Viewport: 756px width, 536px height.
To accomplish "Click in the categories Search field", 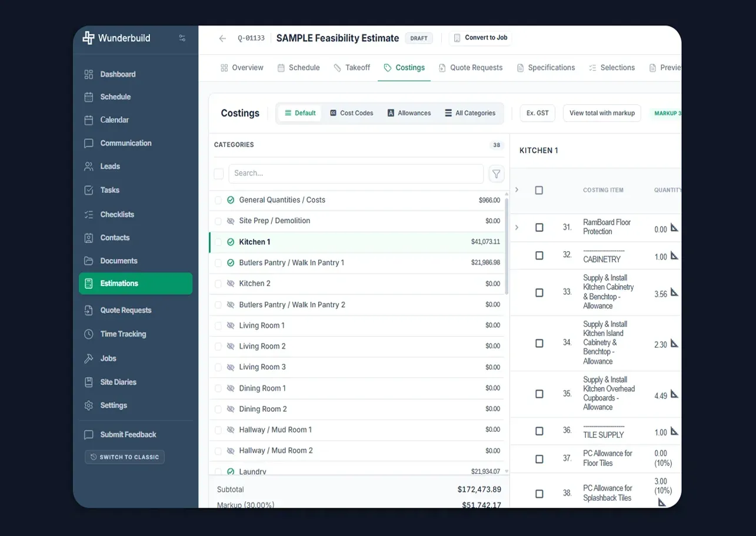I will coord(356,174).
